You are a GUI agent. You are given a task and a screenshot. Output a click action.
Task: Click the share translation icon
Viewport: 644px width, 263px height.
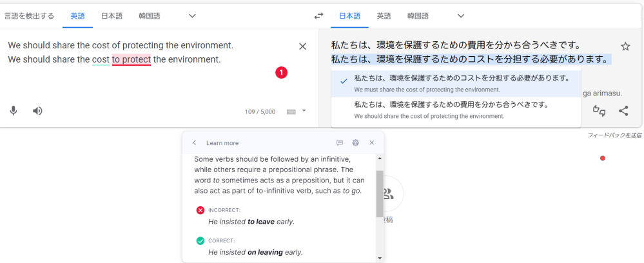tap(623, 110)
